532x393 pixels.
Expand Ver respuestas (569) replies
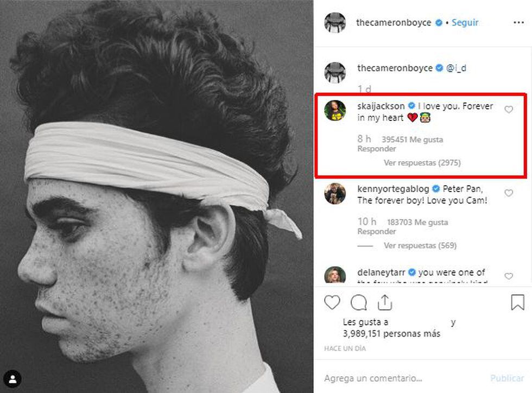tap(420, 245)
